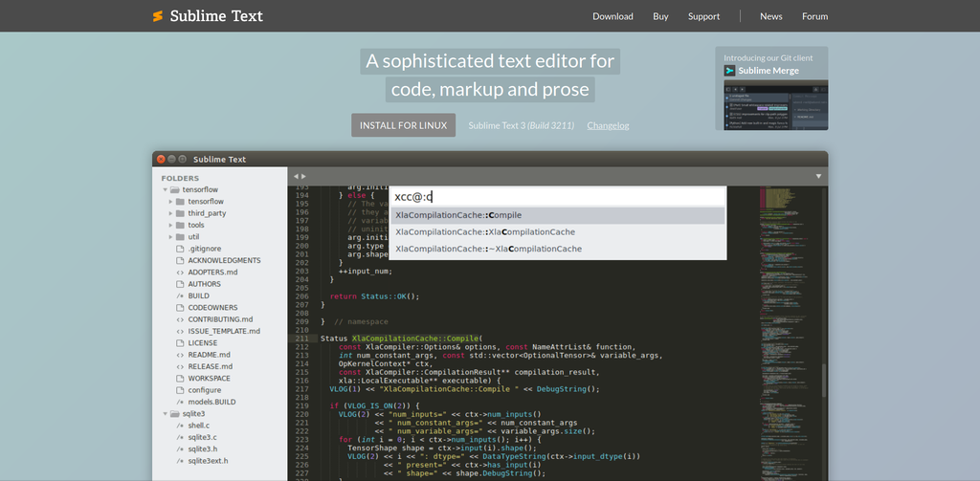Close the Sublime Text demo window
Screen dimensions: 980x481
coord(161,160)
